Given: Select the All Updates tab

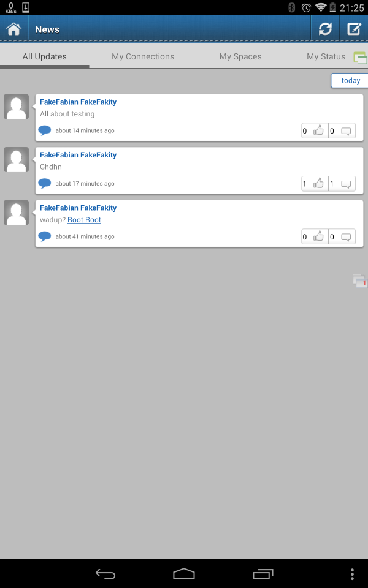Looking at the screenshot, I should point(44,56).
